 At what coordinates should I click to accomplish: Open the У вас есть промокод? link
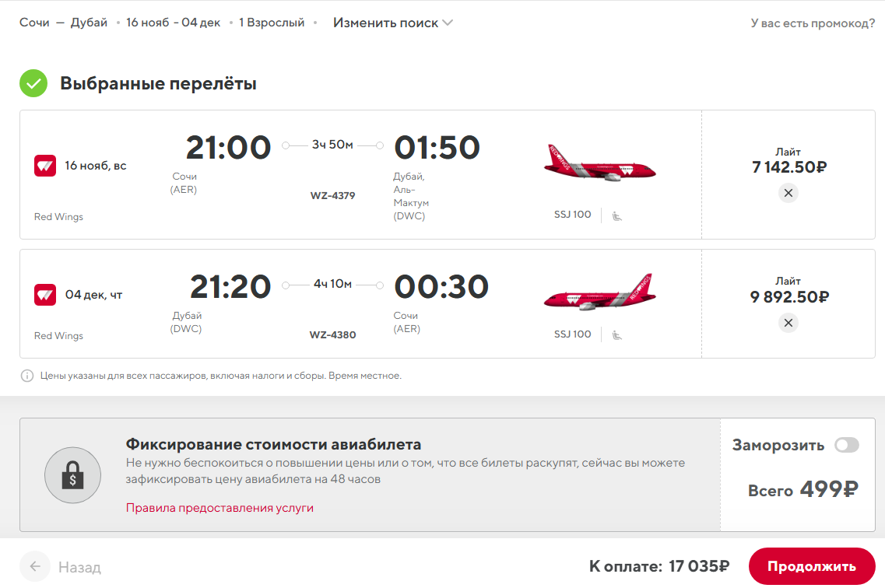click(812, 23)
